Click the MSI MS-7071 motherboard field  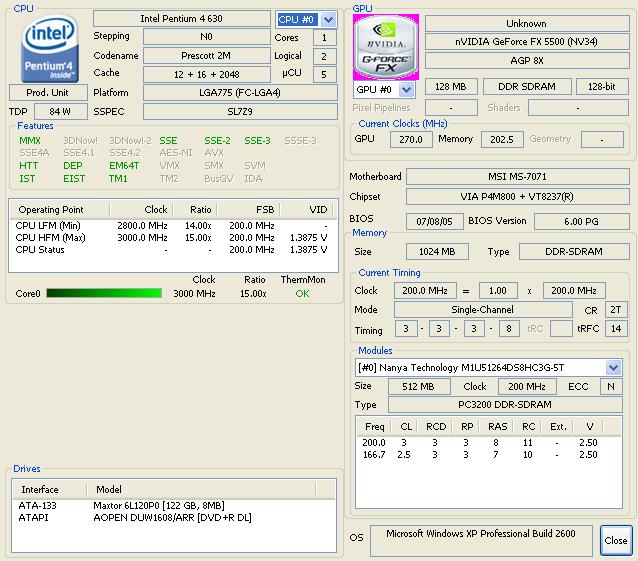[518, 177]
